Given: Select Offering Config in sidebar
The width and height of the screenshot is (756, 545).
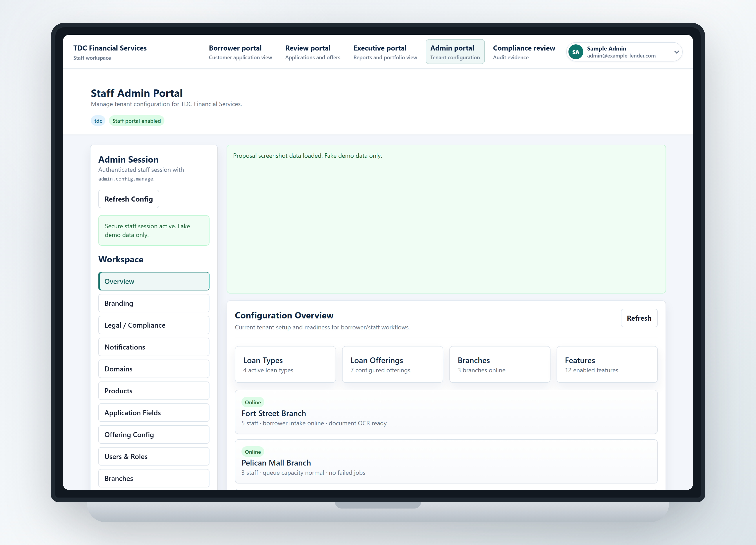Looking at the screenshot, I should click(154, 435).
